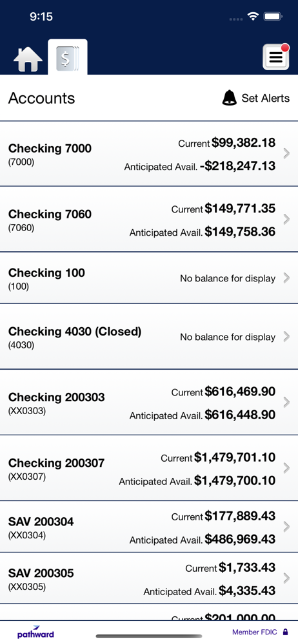Expand Checking 200303 chevron arrow
This screenshot has width=298, height=644.
point(287,402)
